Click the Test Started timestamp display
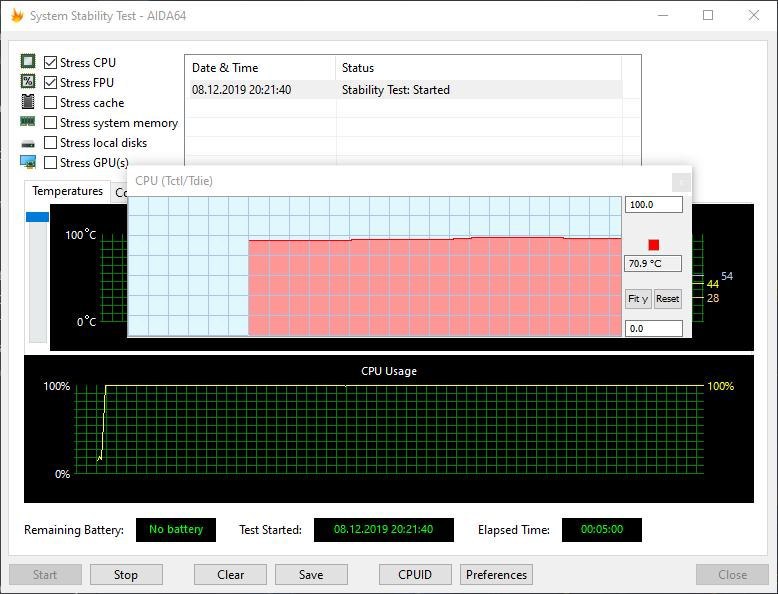This screenshot has height=594, width=778. (x=384, y=529)
